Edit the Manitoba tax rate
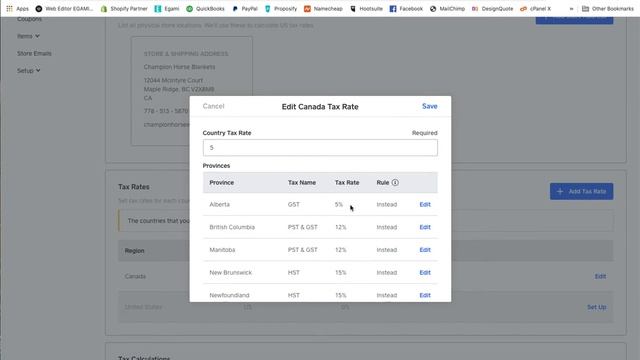 pos(425,250)
